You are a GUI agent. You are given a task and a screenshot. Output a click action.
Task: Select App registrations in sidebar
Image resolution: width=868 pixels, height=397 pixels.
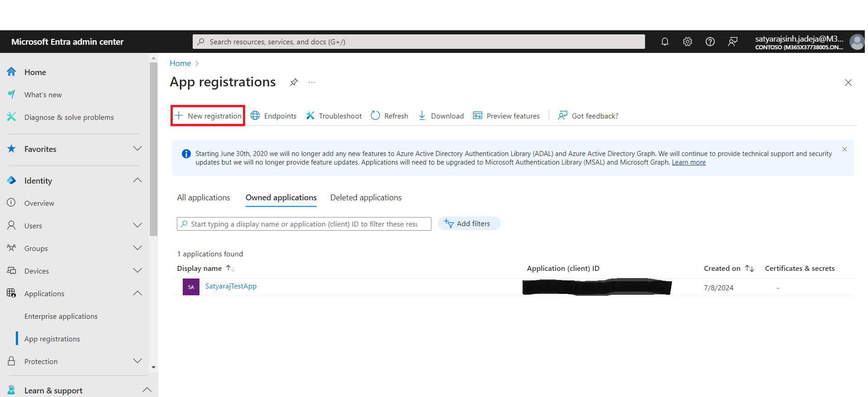(52, 339)
